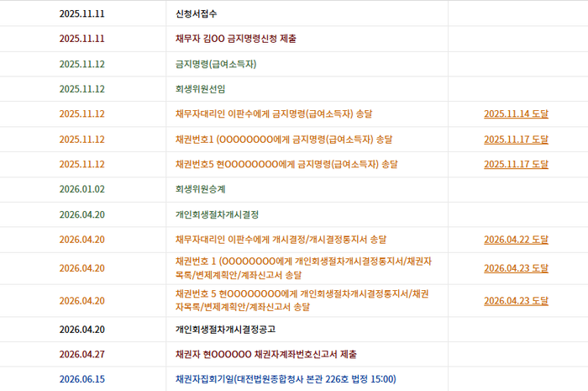Open the 2026.04.22 도달 delivery link
The height and width of the screenshot is (391, 588).
coord(516,240)
